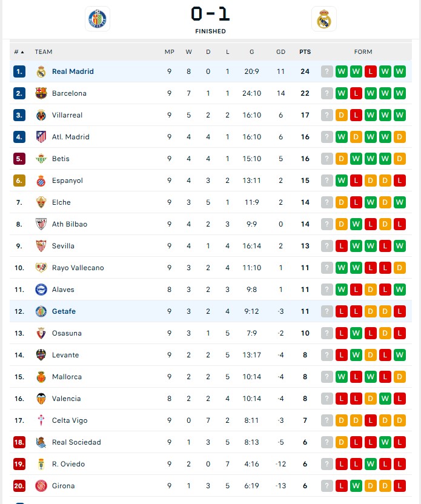Sort standings by MP column header
This screenshot has height=504, width=421.
point(170,52)
